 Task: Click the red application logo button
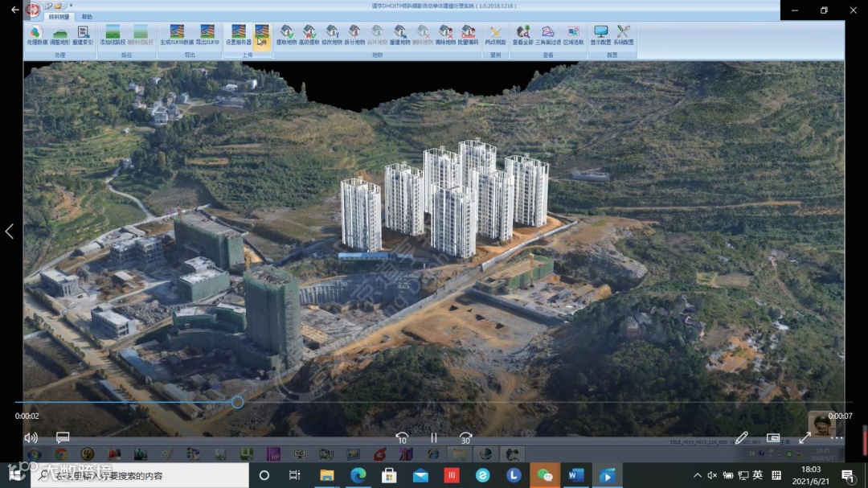coord(33,9)
